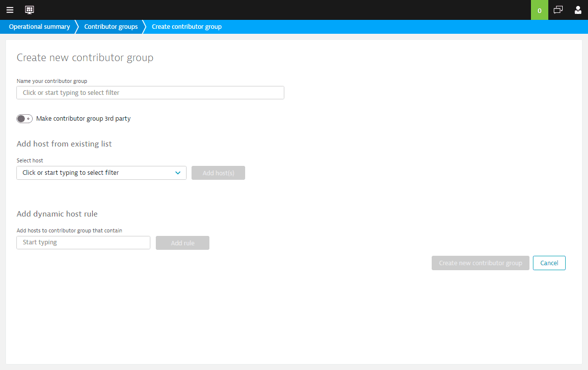Click the Create new contributor group title

coord(85,58)
